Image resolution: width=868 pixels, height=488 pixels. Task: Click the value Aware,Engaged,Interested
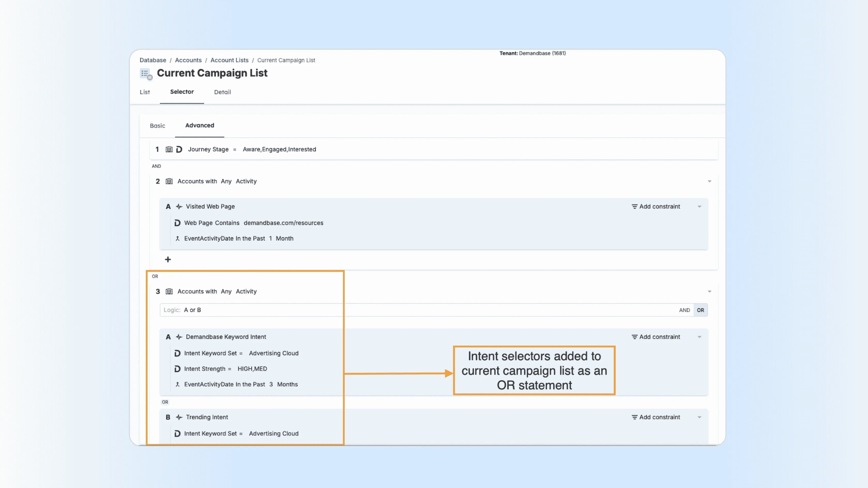click(x=279, y=149)
